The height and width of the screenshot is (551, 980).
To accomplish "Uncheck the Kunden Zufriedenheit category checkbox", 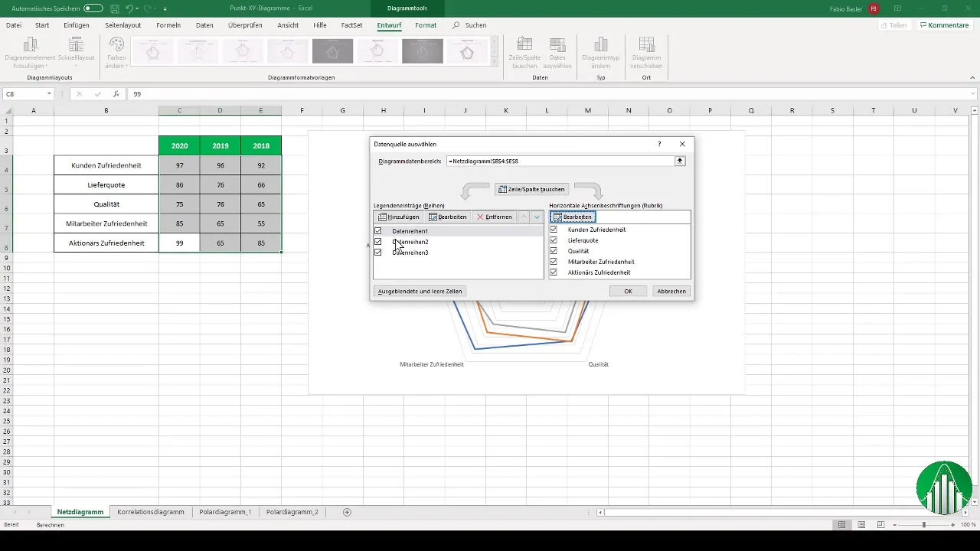I will click(x=554, y=230).
